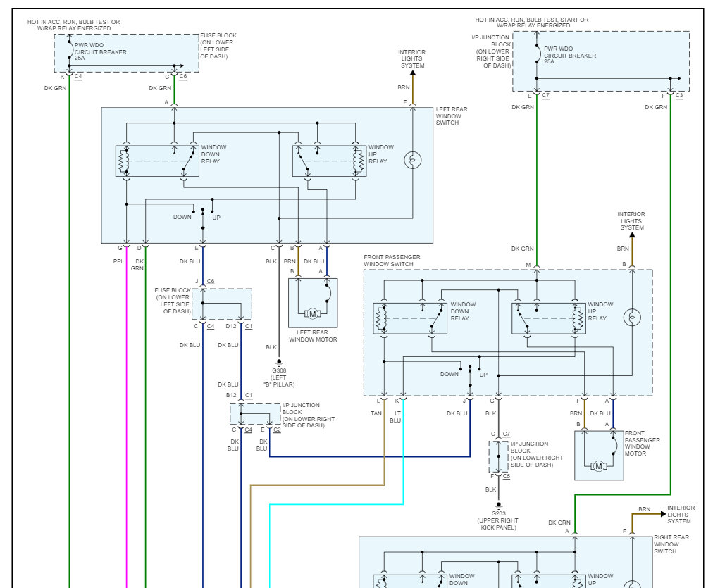Select the 'LEFT REAR WINDOW SWITCH' label
The width and height of the screenshot is (713, 588).
tap(451, 116)
